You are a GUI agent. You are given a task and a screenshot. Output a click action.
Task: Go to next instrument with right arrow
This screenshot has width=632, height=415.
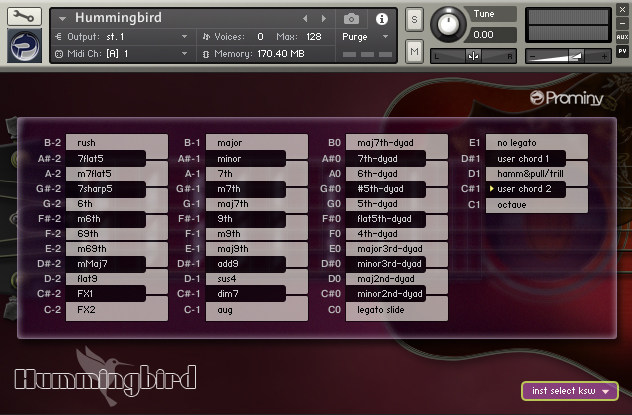coord(324,19)
